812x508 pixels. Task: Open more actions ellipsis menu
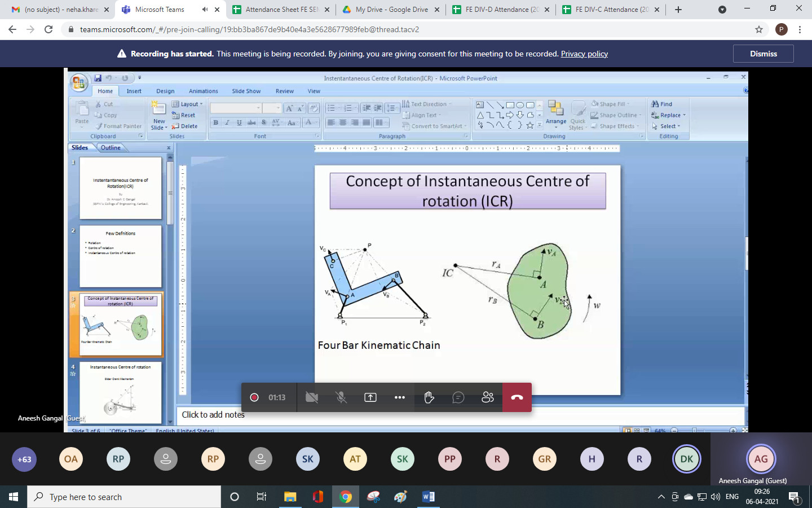click(400, 397)
